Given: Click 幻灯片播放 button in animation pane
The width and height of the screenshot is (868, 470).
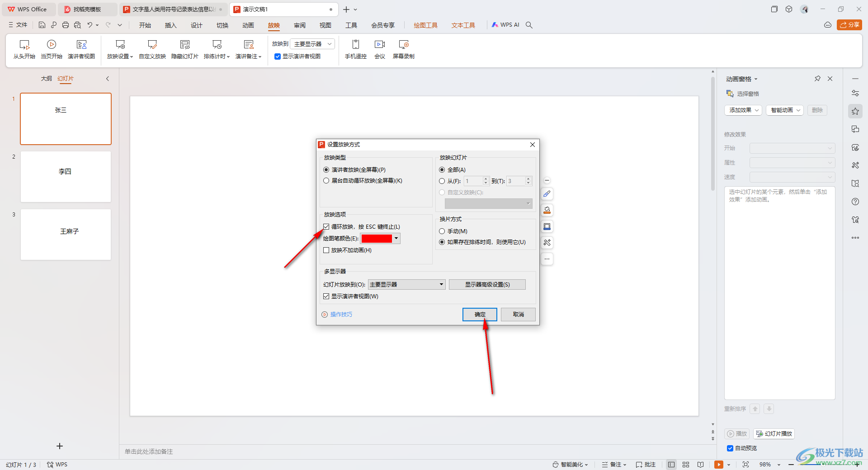Looking at the screenshot, I should tap(774, 434).
